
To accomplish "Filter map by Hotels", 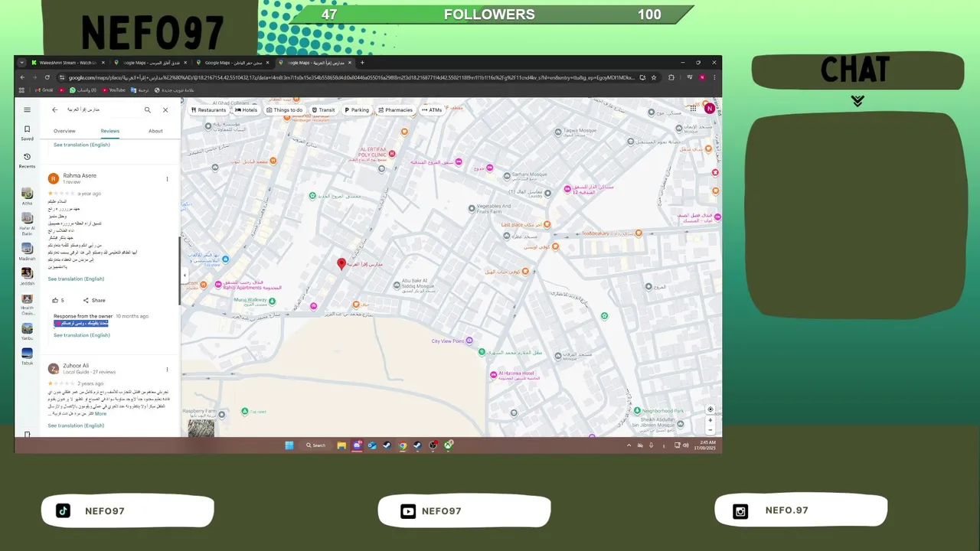I will (x=246, y=109).
